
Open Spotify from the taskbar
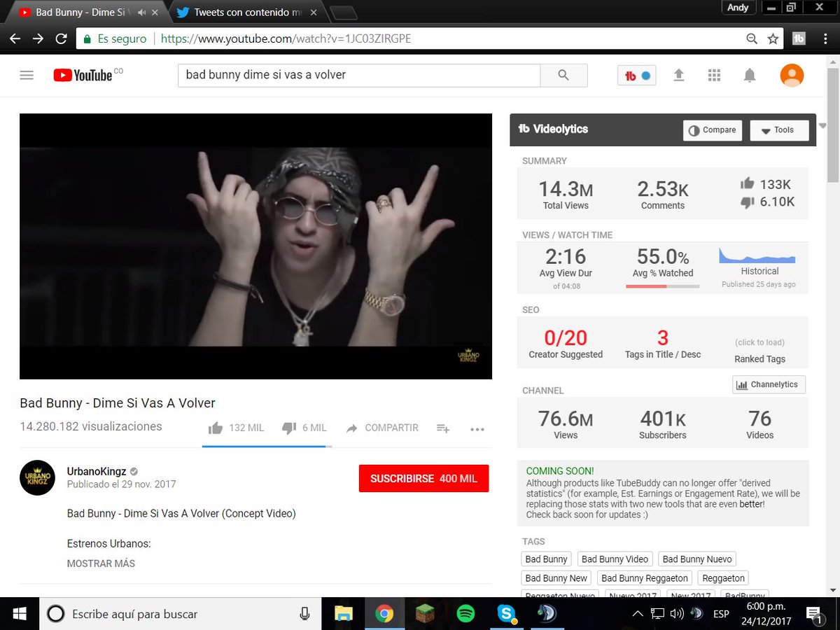click(x=465, y=614)
